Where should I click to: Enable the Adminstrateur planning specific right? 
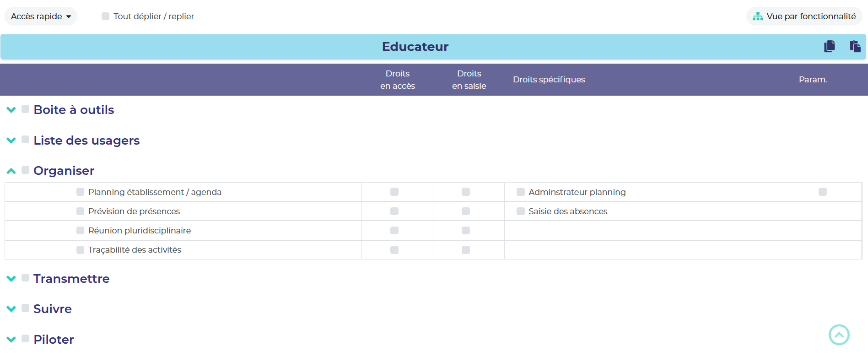(x=521, y=192)
